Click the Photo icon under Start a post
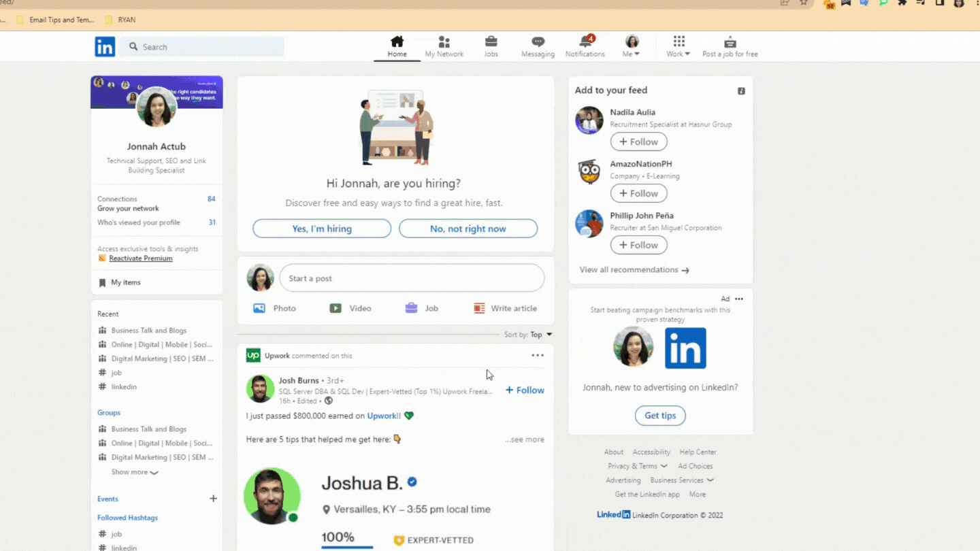 point(259,308)
